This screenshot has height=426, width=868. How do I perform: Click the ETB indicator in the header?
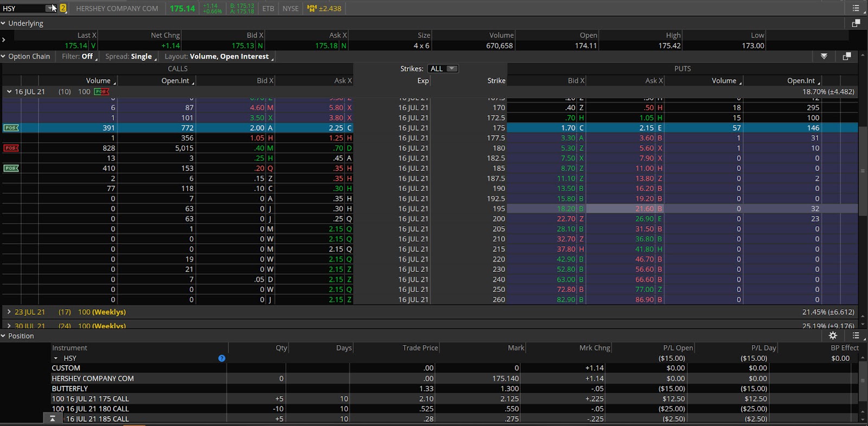coord(268,9)
